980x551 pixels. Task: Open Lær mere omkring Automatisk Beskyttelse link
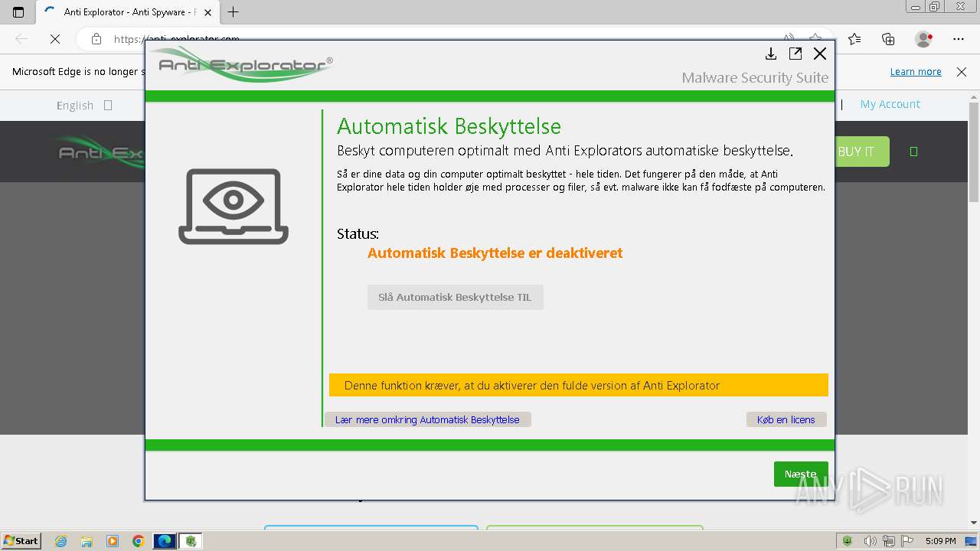coord(427,419)
